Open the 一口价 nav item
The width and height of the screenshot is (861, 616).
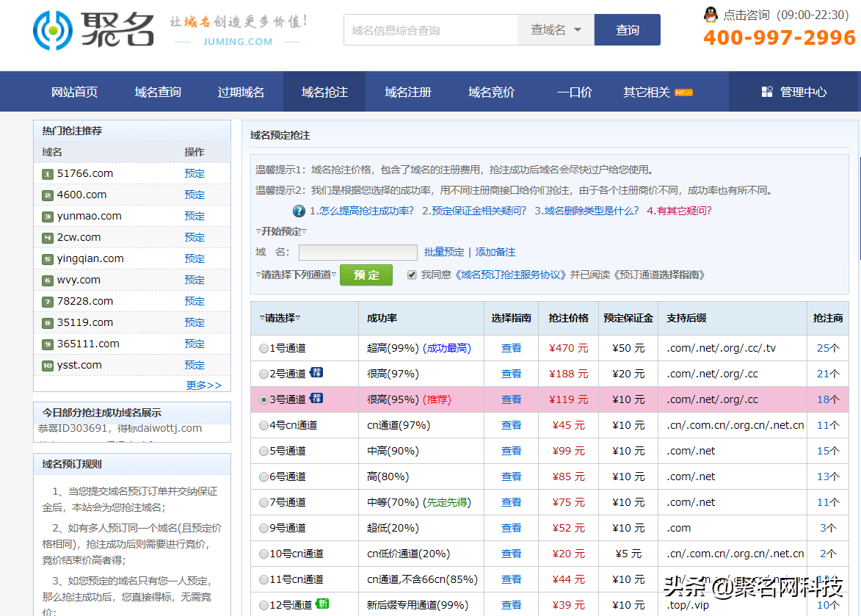pyautogui.click(x=574, y=92)
